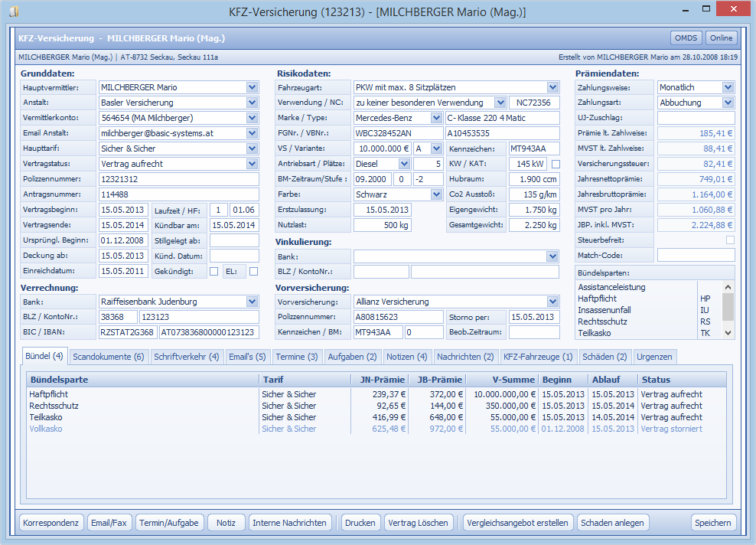This screenshot has width=756, height=545.
Task: Show the Schäden (2) tab
Action: tap(604, 357)
